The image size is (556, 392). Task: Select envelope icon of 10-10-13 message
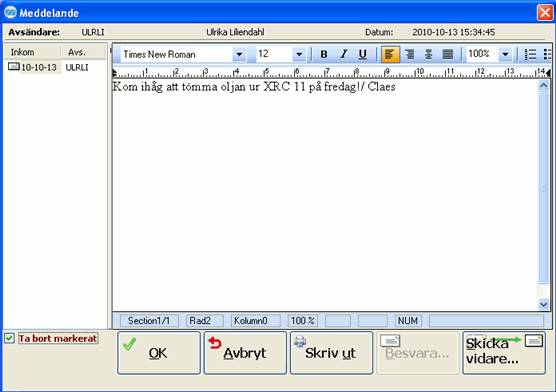(13, 66)
